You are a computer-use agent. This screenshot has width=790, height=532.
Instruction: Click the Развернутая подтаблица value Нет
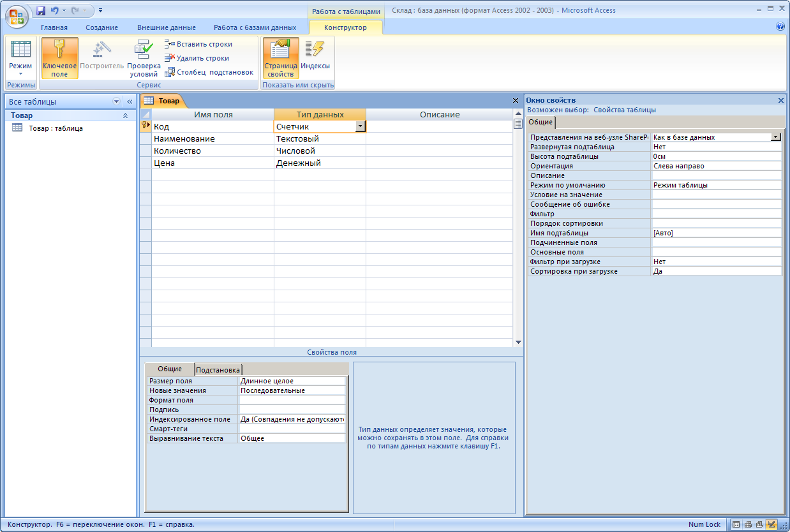pos(717,147)
